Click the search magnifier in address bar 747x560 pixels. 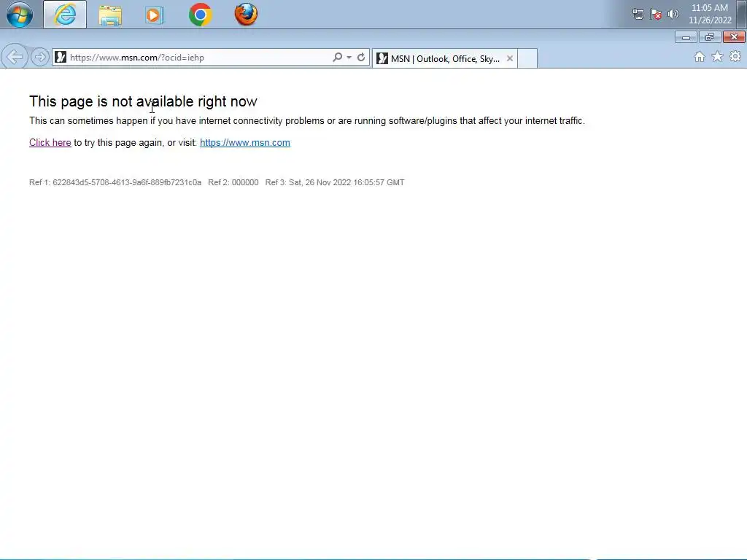pos(337,57)
